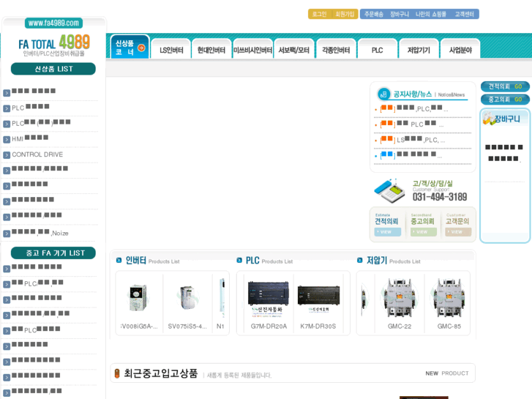Click arrow icon beside CONTROL DRIVE
This screenshot has height=399, width=532.
pos(7,155)
